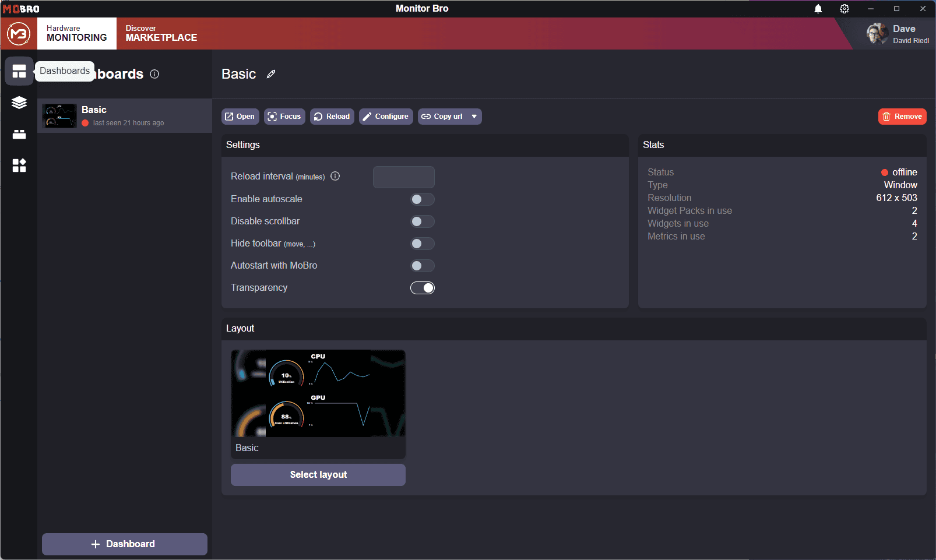
Task: Click the Type value Window
Action: coord(900,185)
